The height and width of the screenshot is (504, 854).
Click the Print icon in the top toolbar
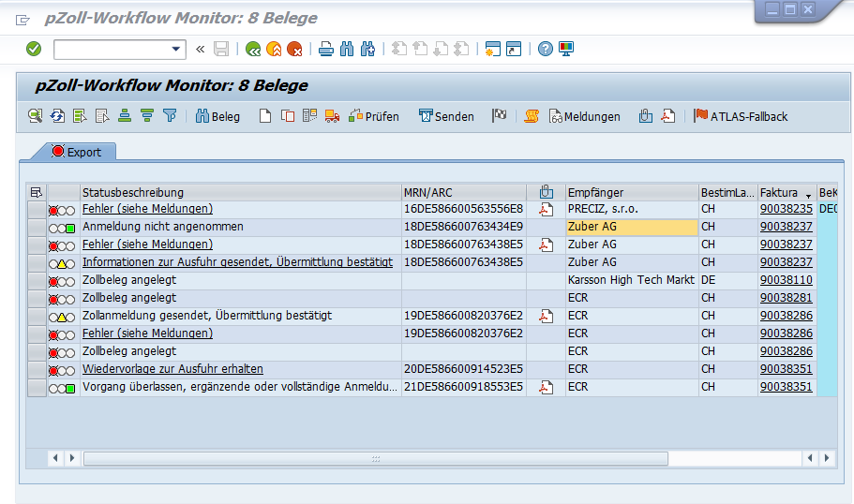(325, 49)
